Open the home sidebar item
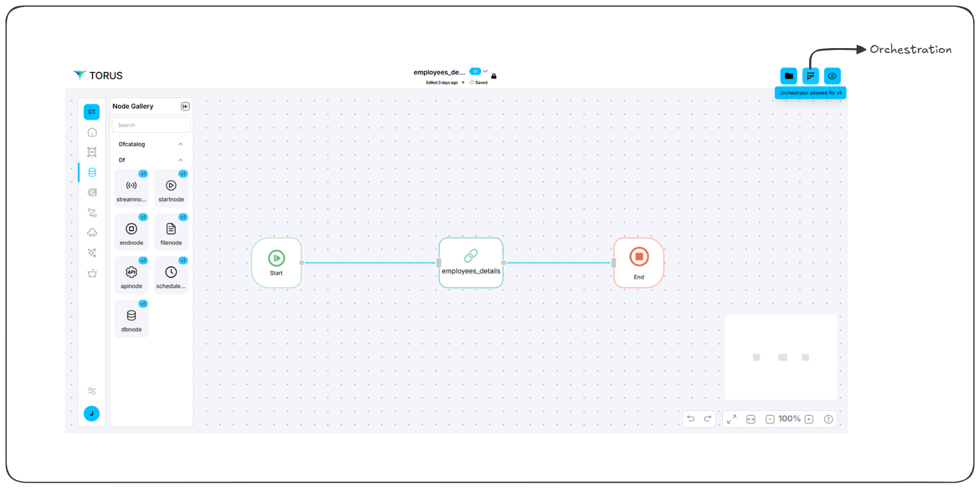This screenshot has width=980, height=488. click(92, 132)
